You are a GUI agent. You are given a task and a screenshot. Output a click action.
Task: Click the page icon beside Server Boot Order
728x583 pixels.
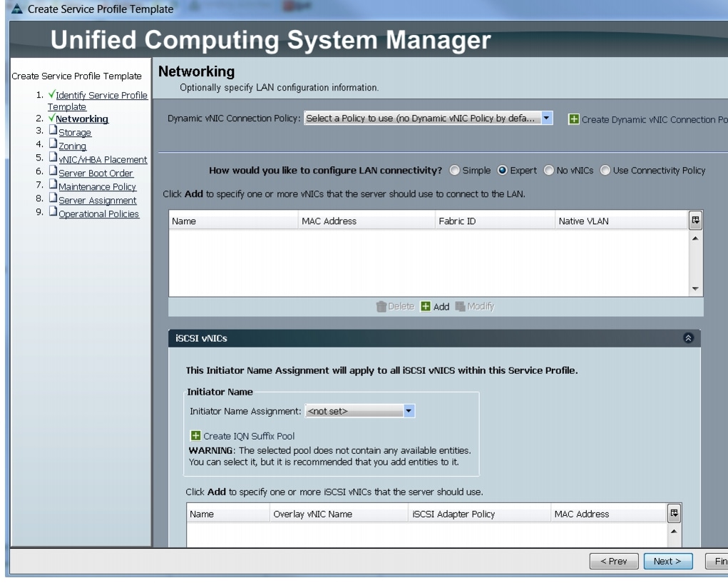(53, 171)
